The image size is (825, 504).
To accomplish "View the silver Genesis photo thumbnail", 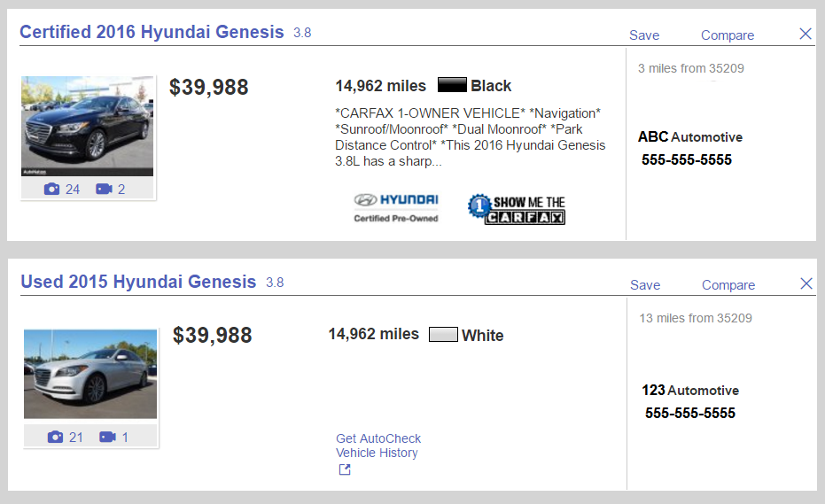I will point(90,374).
